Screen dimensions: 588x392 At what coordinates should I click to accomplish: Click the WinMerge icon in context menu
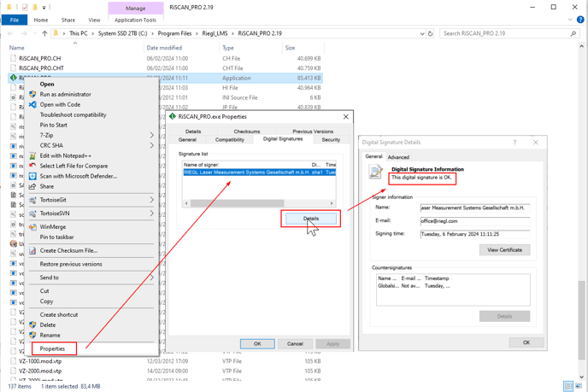(x=32, y=227)
